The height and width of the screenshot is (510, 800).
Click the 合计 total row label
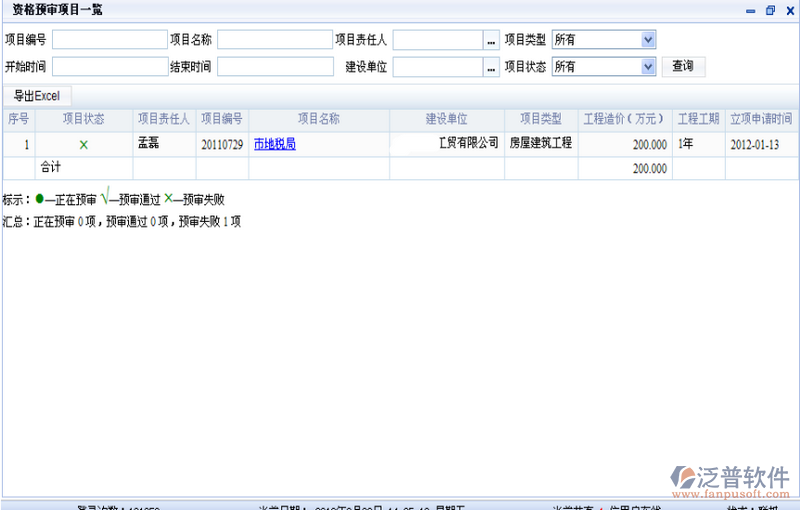click(x=51, y=167)
